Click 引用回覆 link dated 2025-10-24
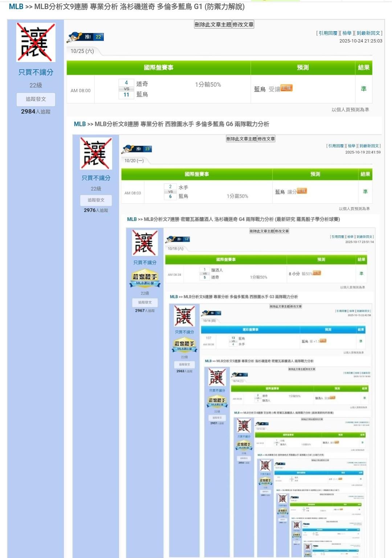 tap(328, 33)
